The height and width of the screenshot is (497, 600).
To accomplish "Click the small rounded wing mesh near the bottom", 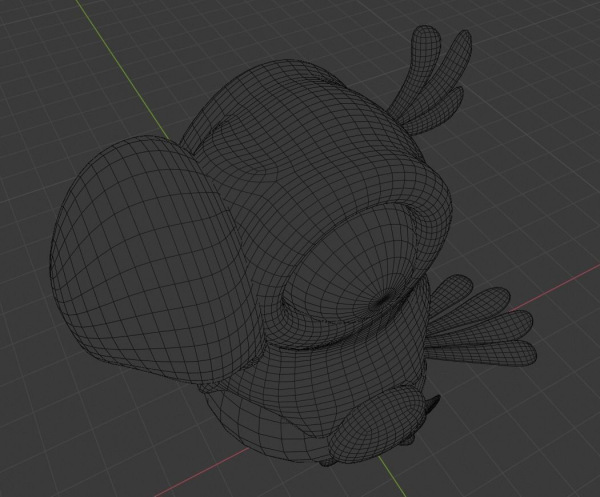I will (377, 424).
